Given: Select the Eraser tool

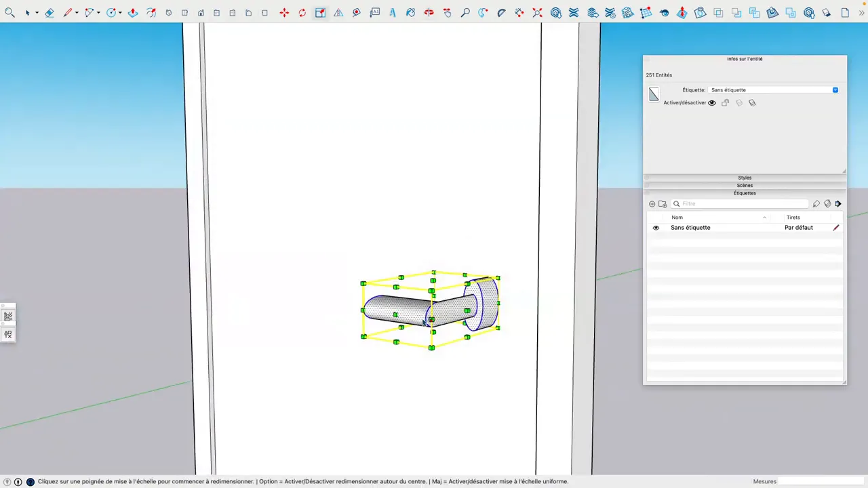Looking at the screenshot, I should coord(49,12).
